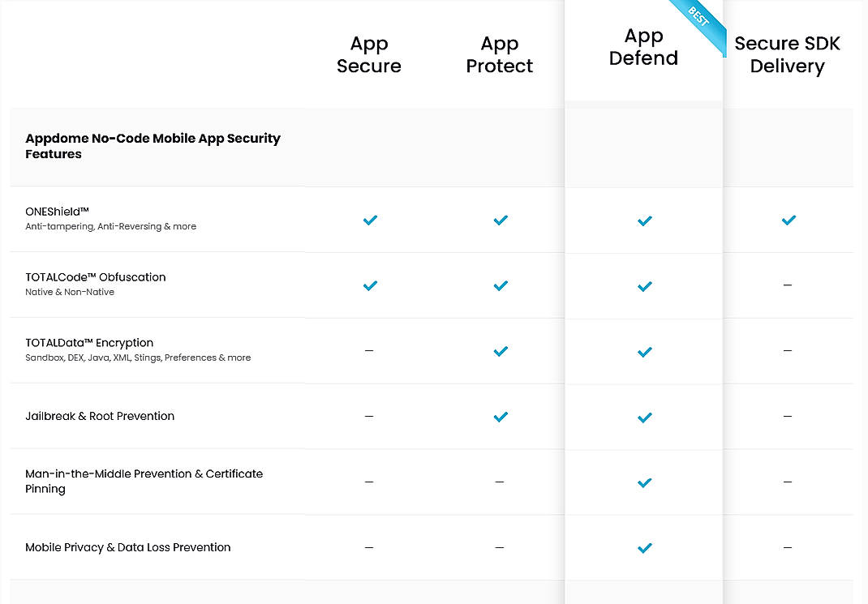This screenshot has width=868, height=604.
Task: Click ONEShield checkmark under Secure SDK Delivery
Action: click(788, 220)
